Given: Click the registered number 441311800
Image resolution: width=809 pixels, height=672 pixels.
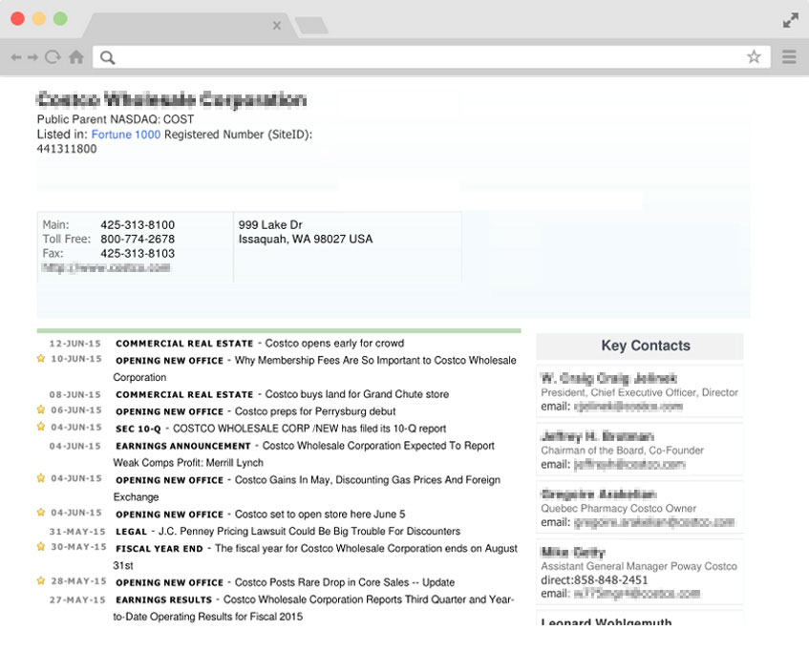Looking at the screenshot, I should tap(67, 149).
